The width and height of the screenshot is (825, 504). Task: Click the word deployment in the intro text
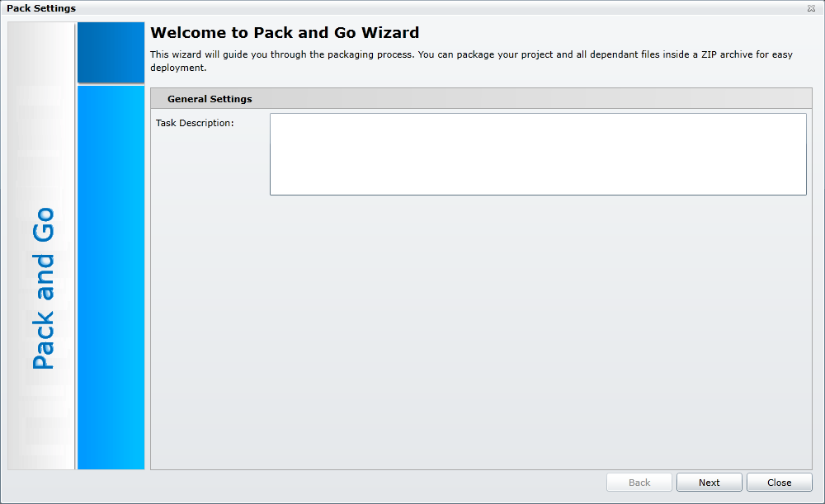point(177,68)
